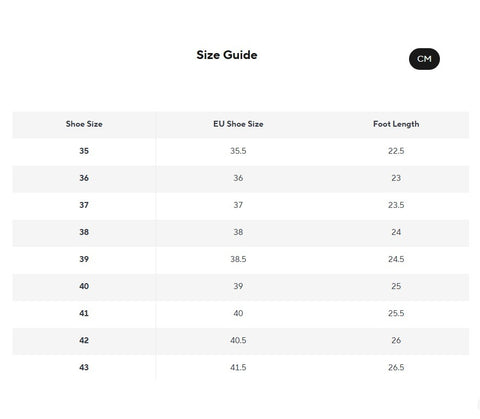The width and height of the screenshot is (480, 419).
Task: Select the EU Shoe Size column header
Action: (x=238, y=124)
